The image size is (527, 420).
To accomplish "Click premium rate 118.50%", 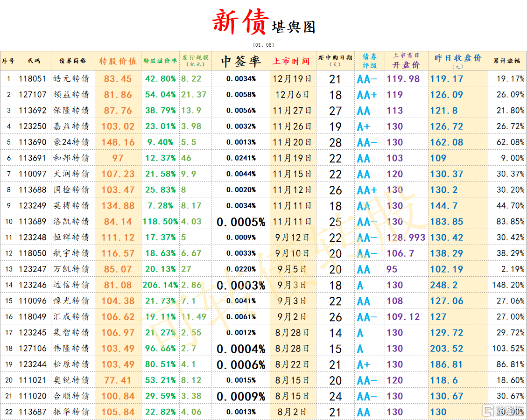I will (160, 221).
